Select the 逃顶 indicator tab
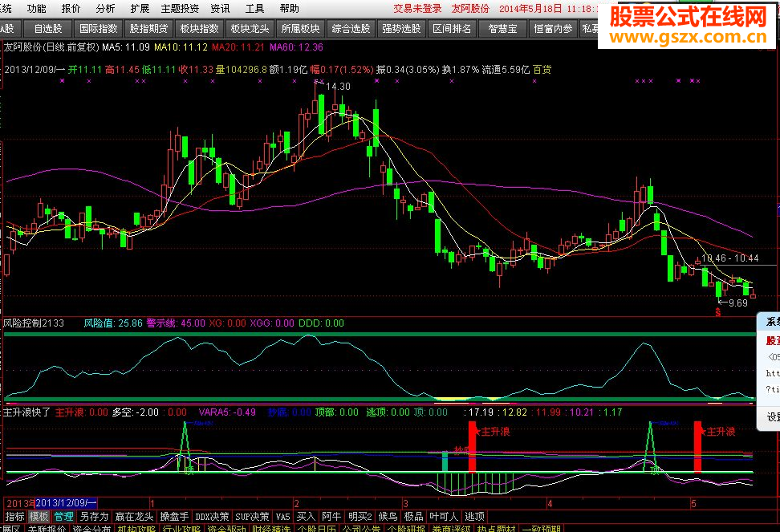The height and width of the screenshot is (532, 780). [474, 517]
